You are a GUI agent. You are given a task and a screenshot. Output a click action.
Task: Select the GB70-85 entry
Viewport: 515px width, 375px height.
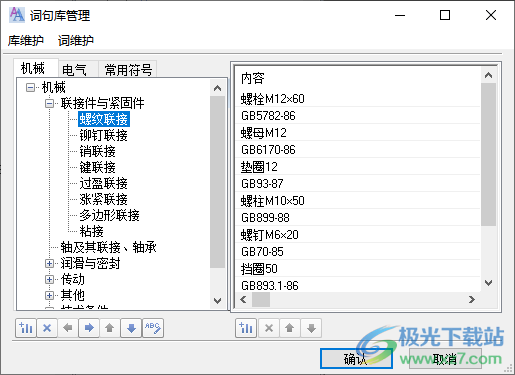pyautogui.click(x=358, y=252)
